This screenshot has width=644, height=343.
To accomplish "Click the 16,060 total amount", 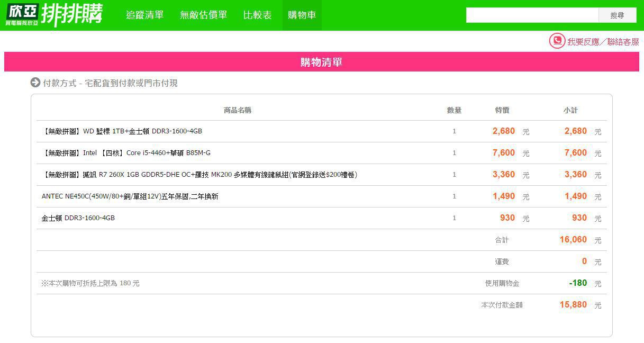I will pos(573,240).
